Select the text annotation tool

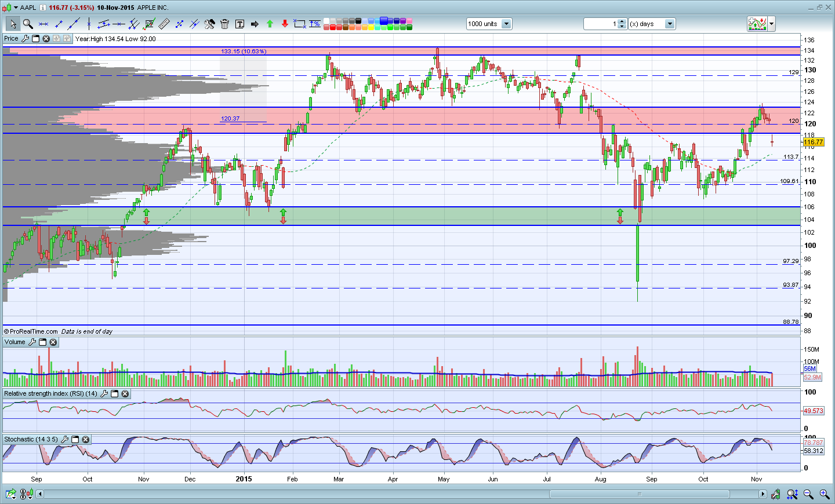click(x=239, y=24)
